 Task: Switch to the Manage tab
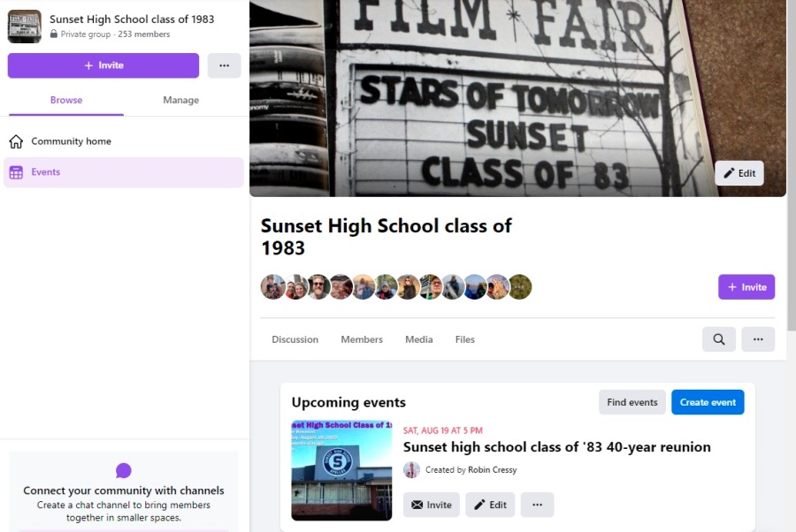pyautogui.click(x=180, y=101)
